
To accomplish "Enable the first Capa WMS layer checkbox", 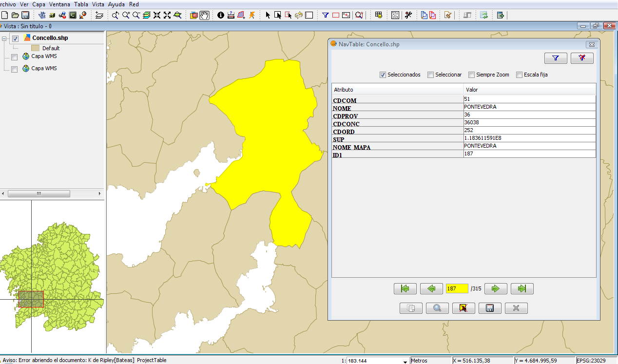I will [x=14, y=57].
